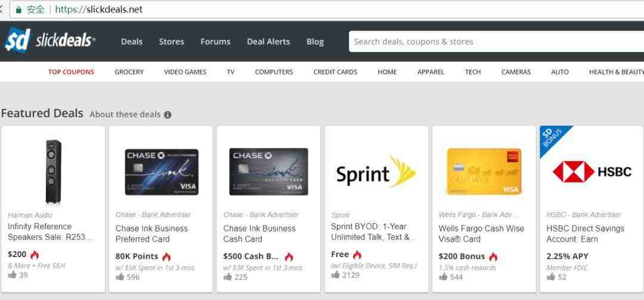The width and height of the screenshot is (644, 300).
Task: Click fire icon next to Sprint Free
Action: (357, 255)
